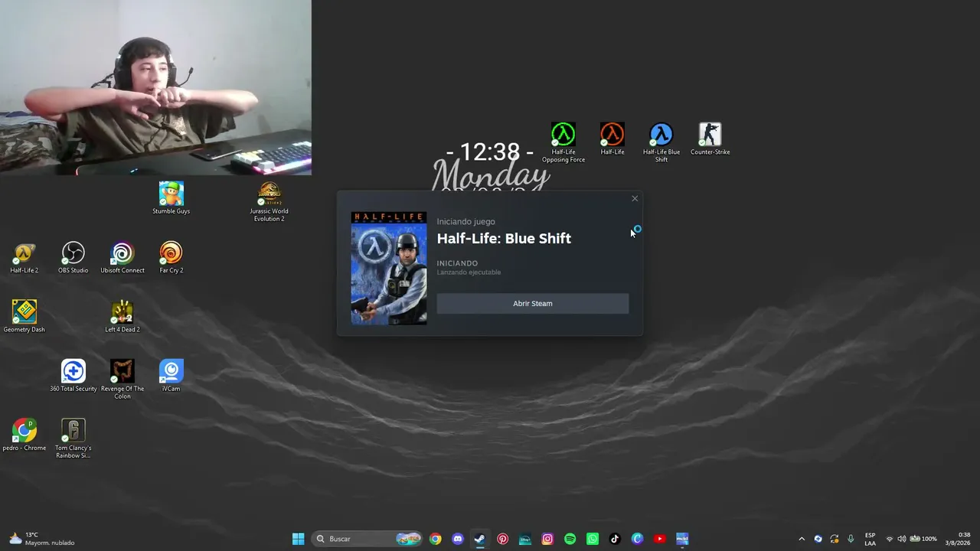The width and height of the screenshot is (980, 551).
Task: Open Google Chrome from the taskbar
Action: [x=436, y=539]
